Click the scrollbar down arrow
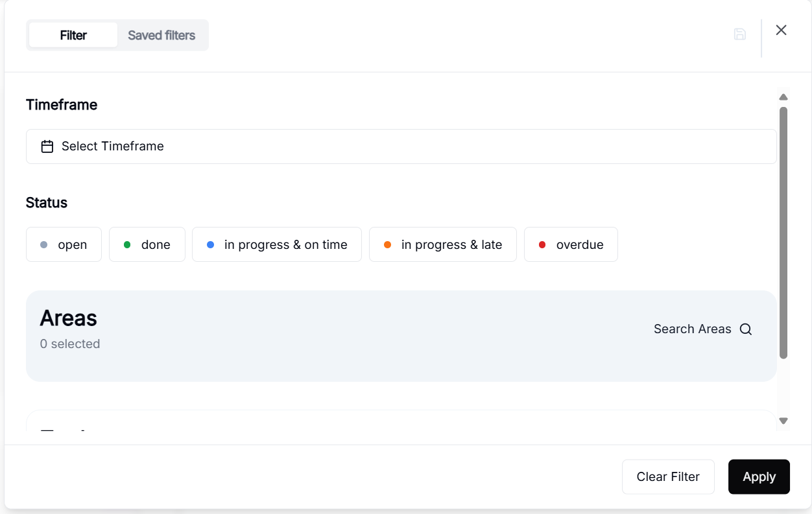The image size is (812, 514). [x=783, y=421]
